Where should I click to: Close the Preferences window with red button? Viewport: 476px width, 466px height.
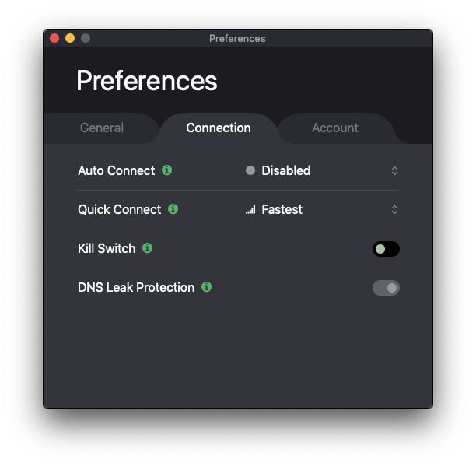pos(54,38)
